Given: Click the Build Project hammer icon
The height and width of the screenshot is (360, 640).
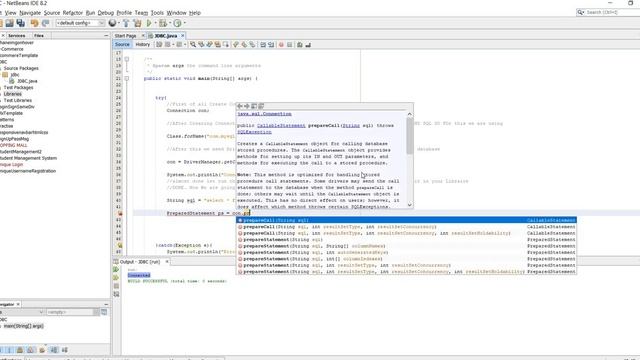Looking at the screenshot, I should point(126,23).
